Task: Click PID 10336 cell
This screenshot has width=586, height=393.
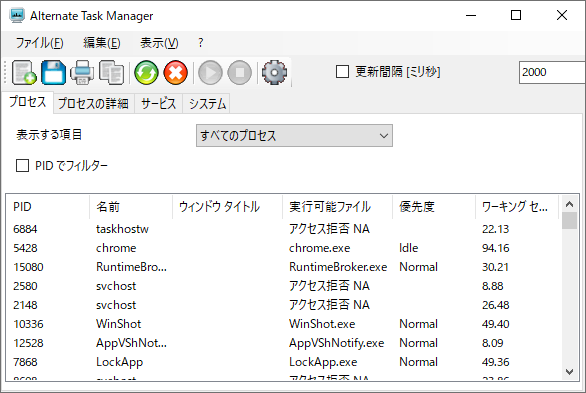Action: 28,324
